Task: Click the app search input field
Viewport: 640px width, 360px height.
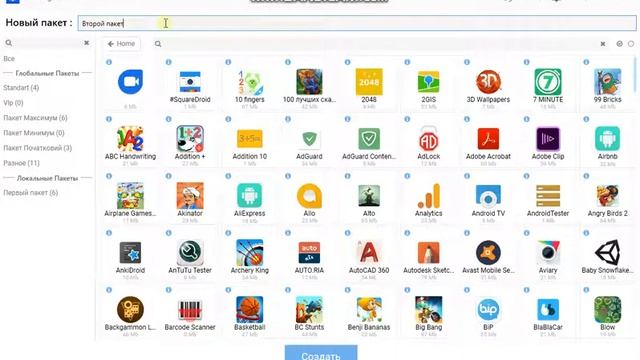Action: (380, 44)
